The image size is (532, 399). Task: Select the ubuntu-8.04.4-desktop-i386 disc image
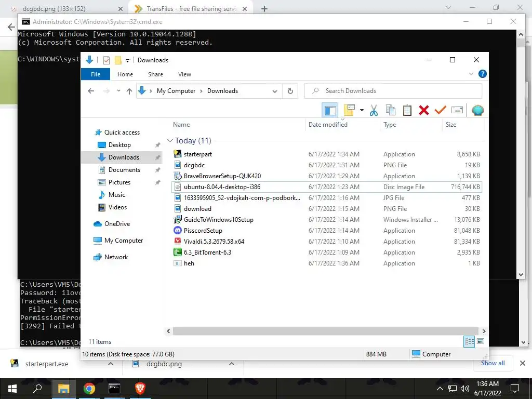[x=326, y=187]
